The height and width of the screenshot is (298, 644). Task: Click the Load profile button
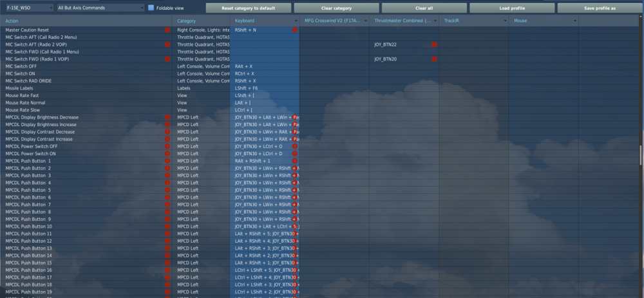512,8
